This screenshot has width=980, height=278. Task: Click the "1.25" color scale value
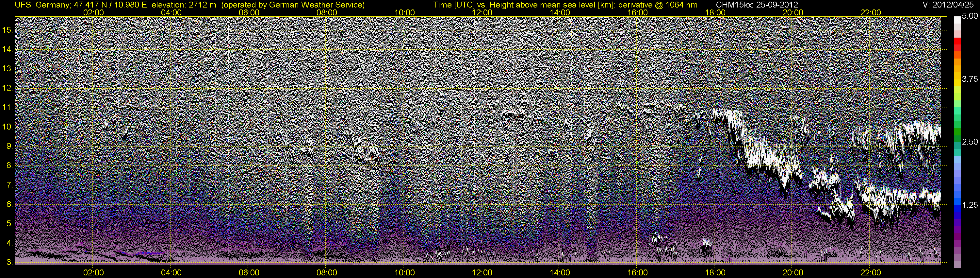pyautogui.click(x=970, y=205)
